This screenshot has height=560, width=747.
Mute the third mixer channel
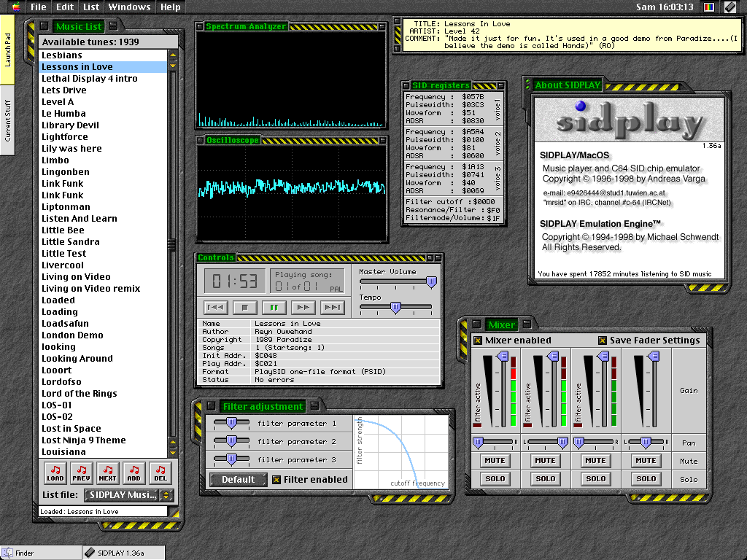[595, 461]
